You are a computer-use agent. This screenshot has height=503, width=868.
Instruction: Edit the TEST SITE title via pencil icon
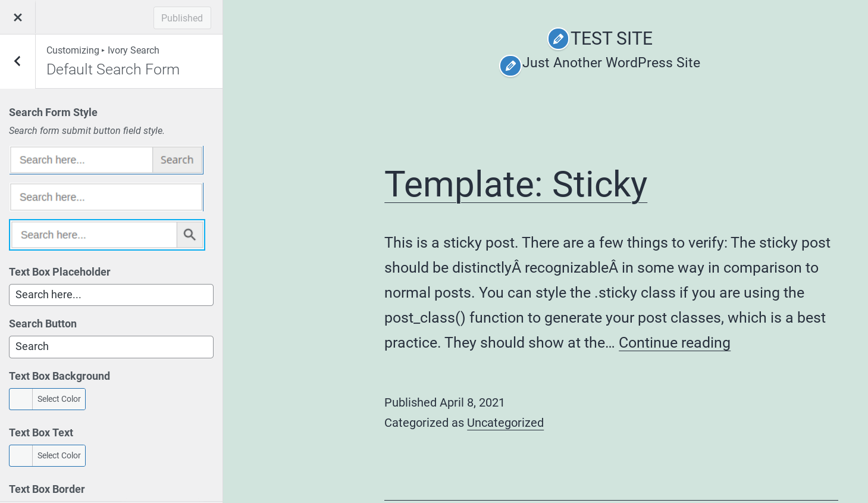tap(558, 39)
